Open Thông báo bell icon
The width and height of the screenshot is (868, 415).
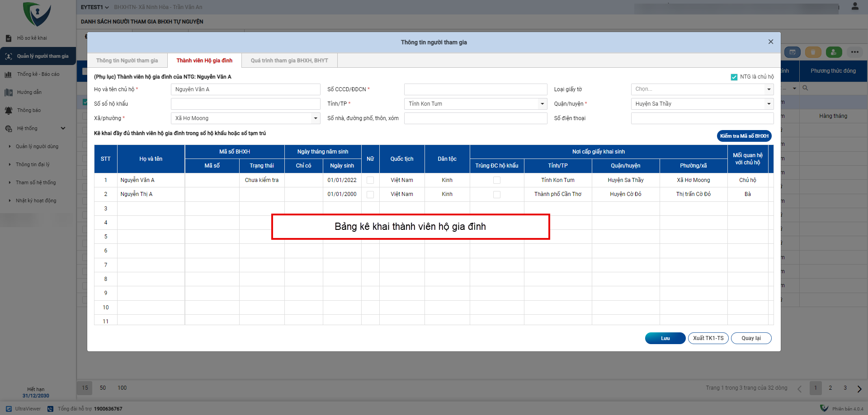(9, 111)
